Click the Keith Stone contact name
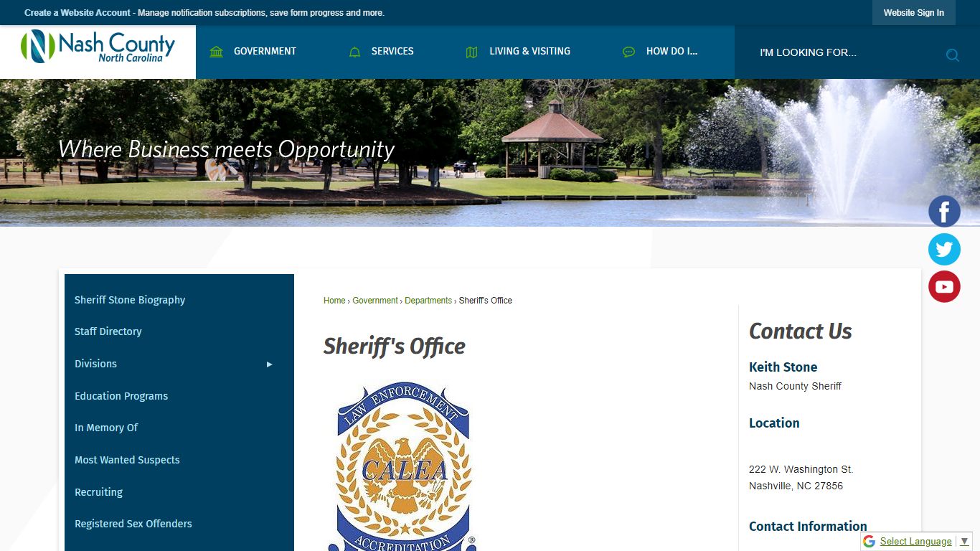This screenshot has height=551, width=980. (783, 367)
